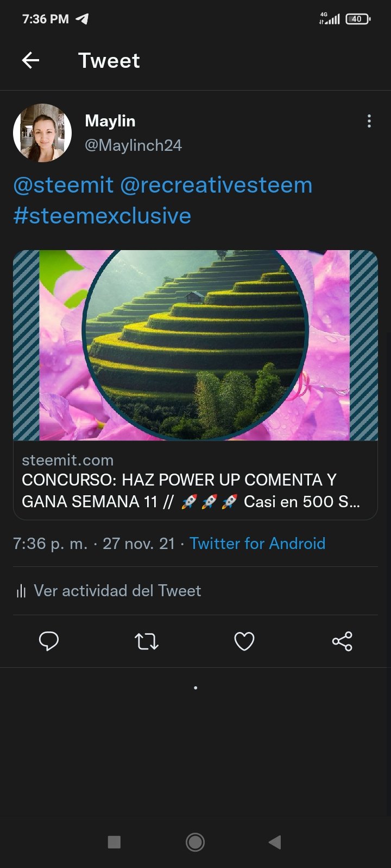Tap the Android back triangle button
Viewport: 391px width, 868px height.
pos(275,842)
